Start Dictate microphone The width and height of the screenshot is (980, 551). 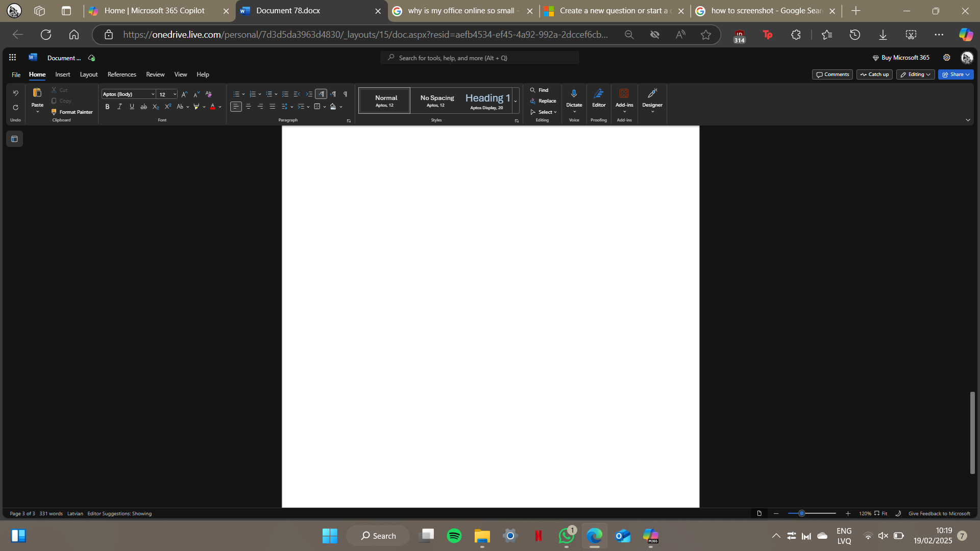(574, 93)
